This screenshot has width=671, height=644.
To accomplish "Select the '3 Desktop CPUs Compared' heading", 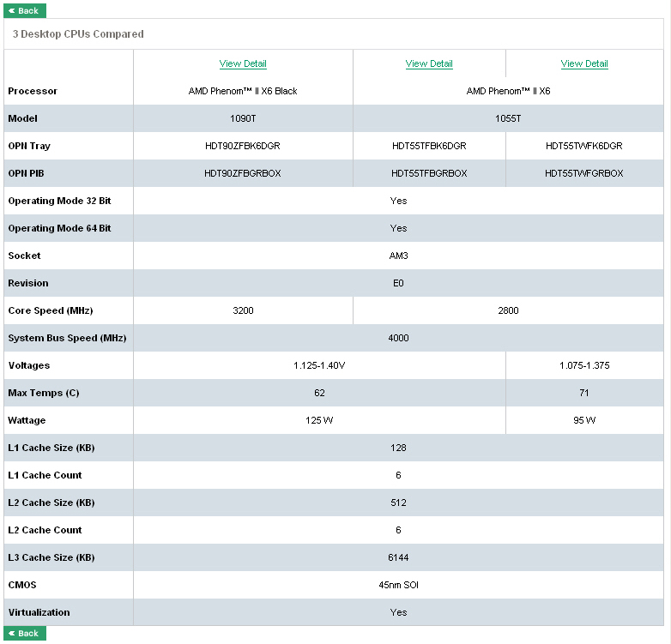I will pos(78,33).
